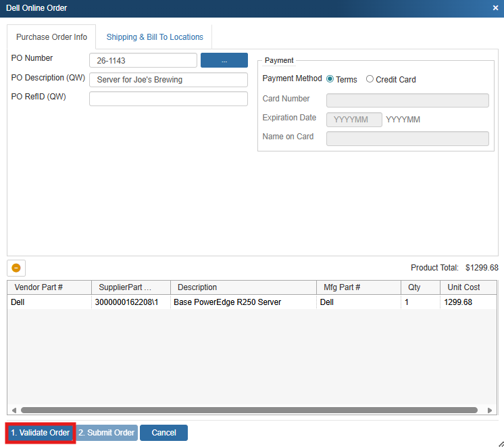The width and height of the screenshot is (504, 447).
Task: Sort by the Vendor Part # column
Action: (49, 287)
